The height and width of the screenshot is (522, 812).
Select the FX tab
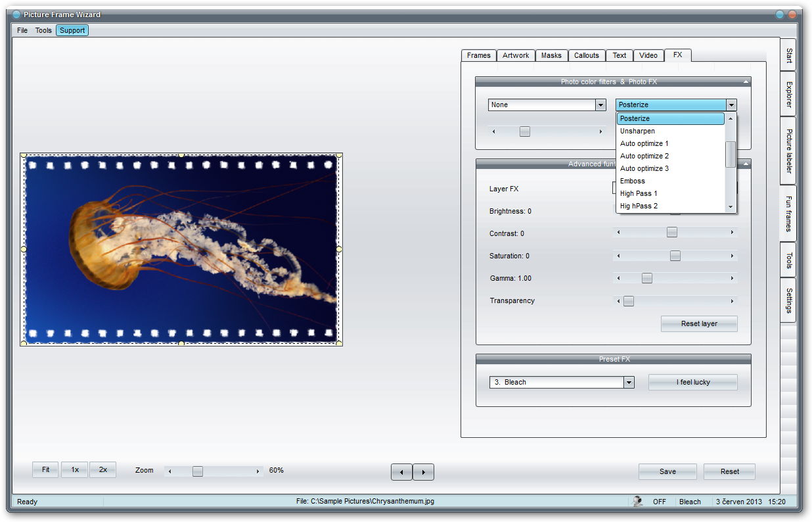[678, 55]
